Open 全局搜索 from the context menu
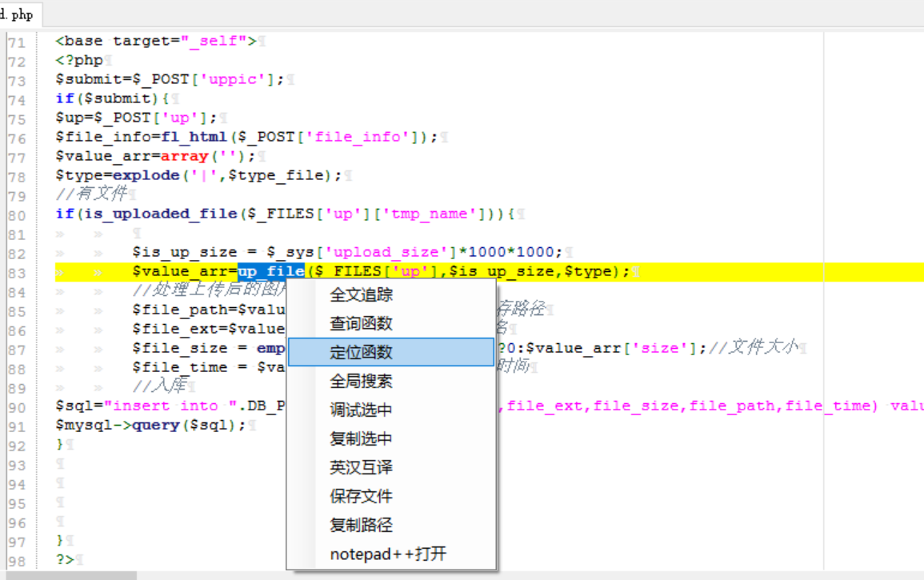The width and height of the screenshot is (924, 580). [x=361, y=381]
